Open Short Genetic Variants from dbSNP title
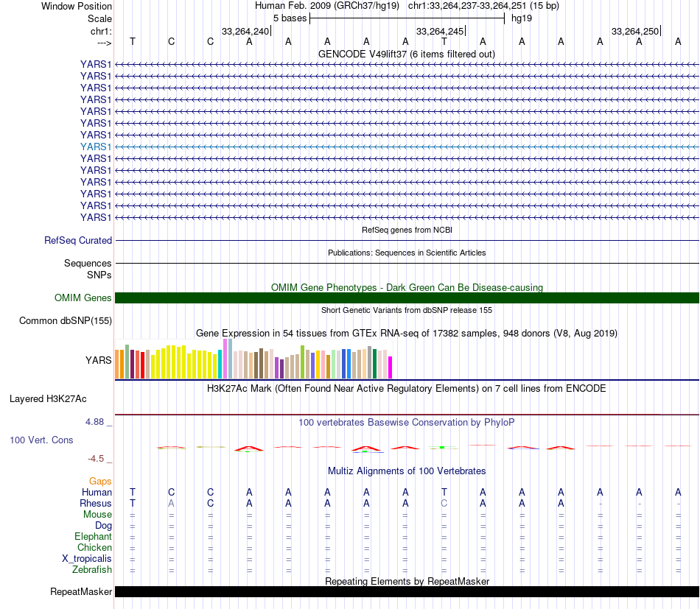 click(x=407, y=310)
